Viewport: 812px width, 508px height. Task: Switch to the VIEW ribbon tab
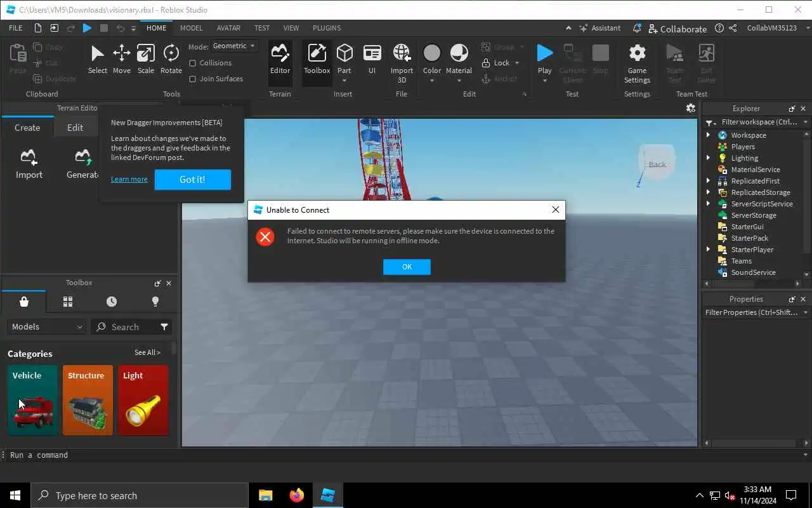coord(291,28)
